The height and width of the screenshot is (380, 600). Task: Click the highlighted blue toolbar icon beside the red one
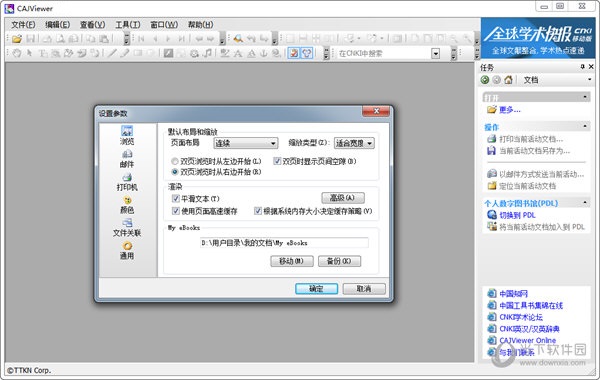coord(307,53)
